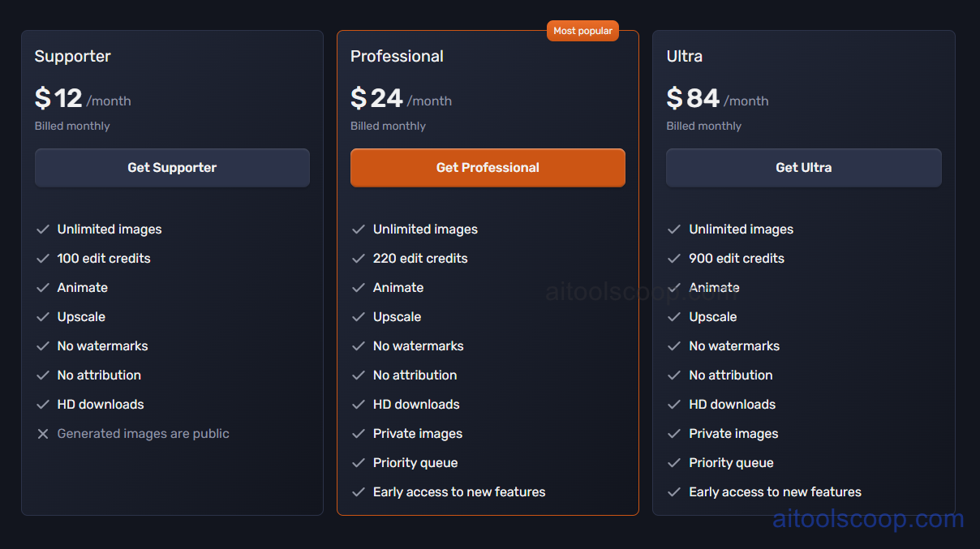Click the Most popular badge
This screenshot has height=549, width=980.
[582, 30]
